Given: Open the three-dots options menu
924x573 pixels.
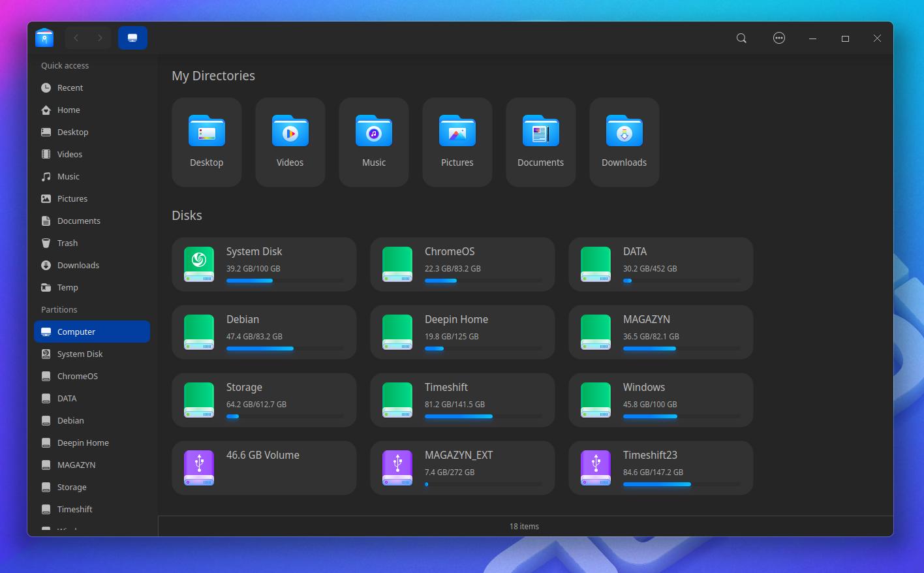Looking at the screenshot, I should [x=779, y=38].
